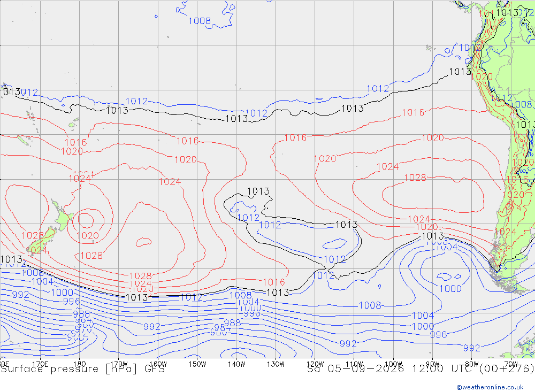Click the blue 1000 label in the low west of Patagonia

click(x=450, y=289)
